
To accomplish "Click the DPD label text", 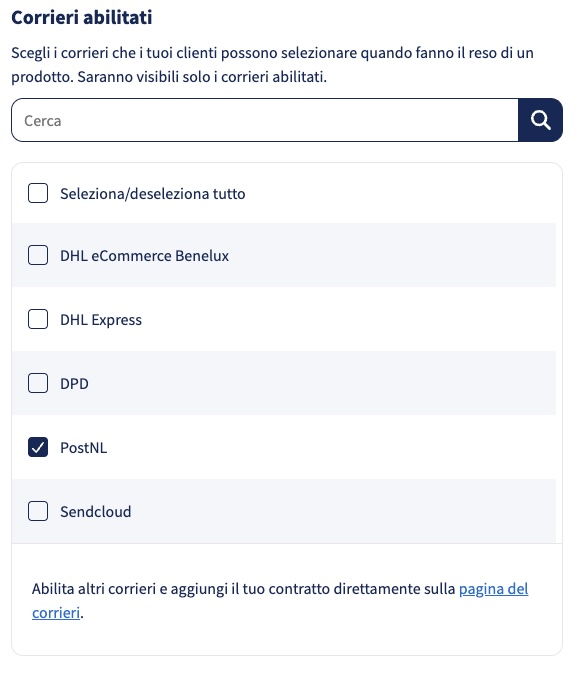I will [74, 384].
